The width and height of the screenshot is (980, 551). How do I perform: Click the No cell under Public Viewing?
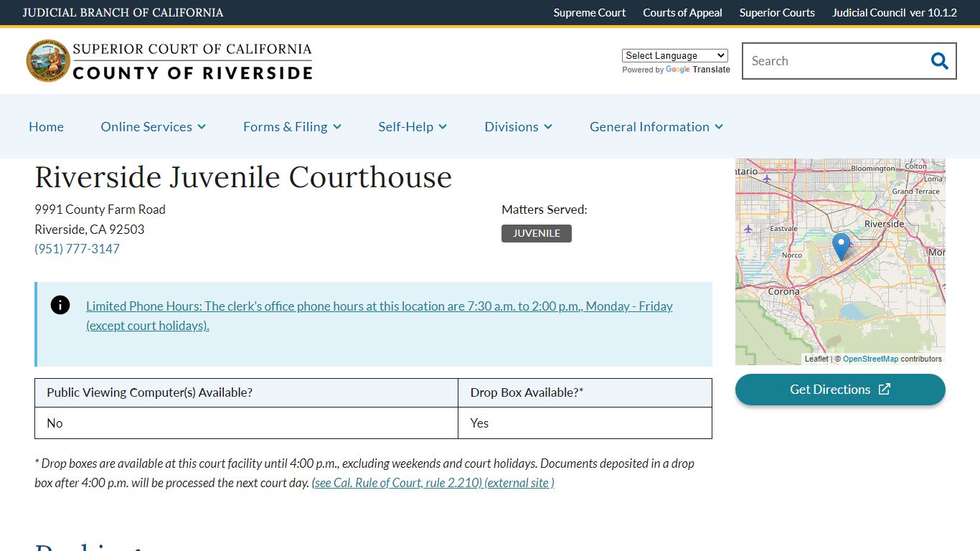pos(246,423)
